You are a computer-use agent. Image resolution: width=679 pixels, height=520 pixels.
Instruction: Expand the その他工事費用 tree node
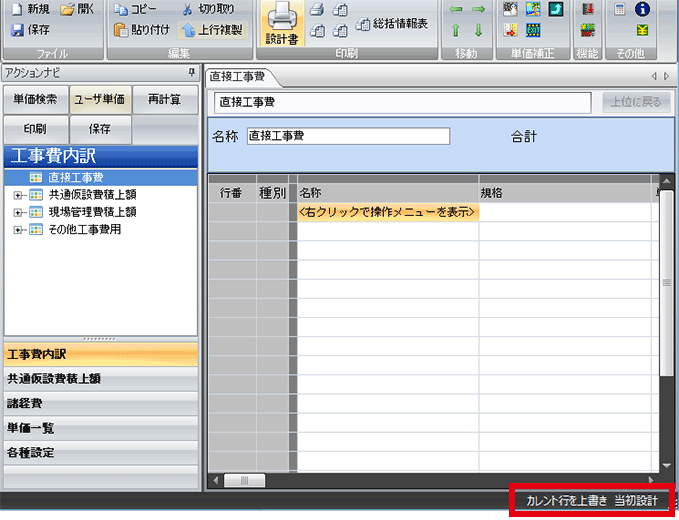[x=17, y=230]
